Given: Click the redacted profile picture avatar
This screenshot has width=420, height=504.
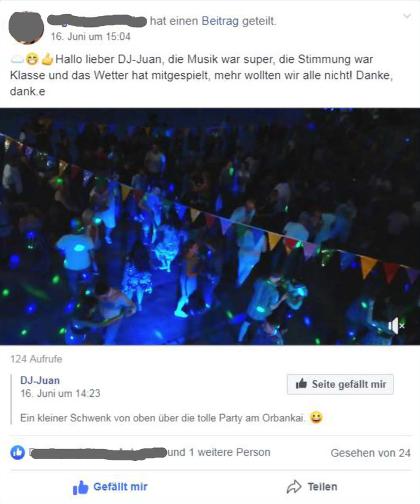Looking at the screenshot, I should [x=26, y=28].
